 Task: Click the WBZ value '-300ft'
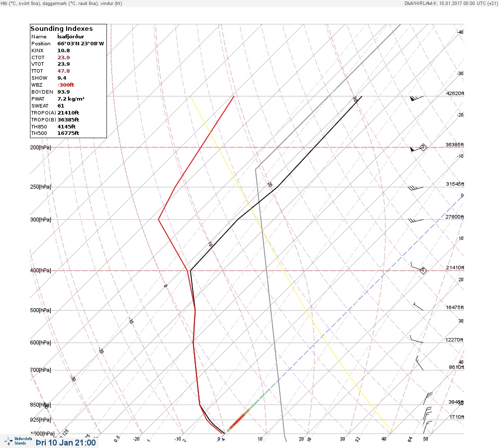point(66,85)
